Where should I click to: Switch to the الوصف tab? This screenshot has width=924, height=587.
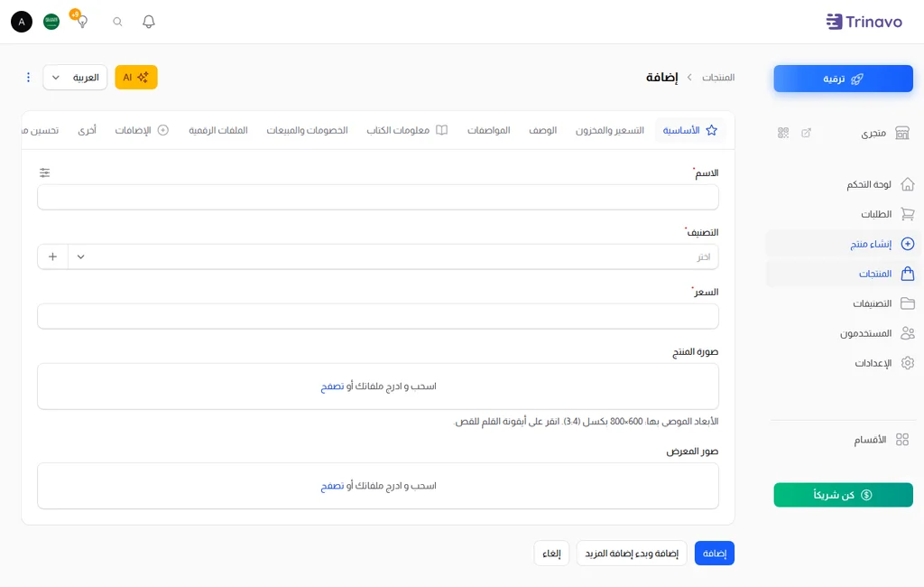click(x=542, y=130)
